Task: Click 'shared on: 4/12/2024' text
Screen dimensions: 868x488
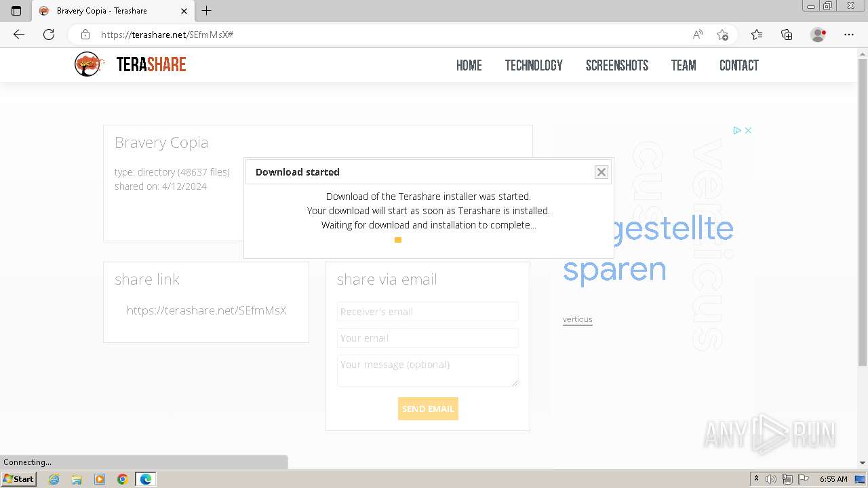Action: tap(161, 186)
